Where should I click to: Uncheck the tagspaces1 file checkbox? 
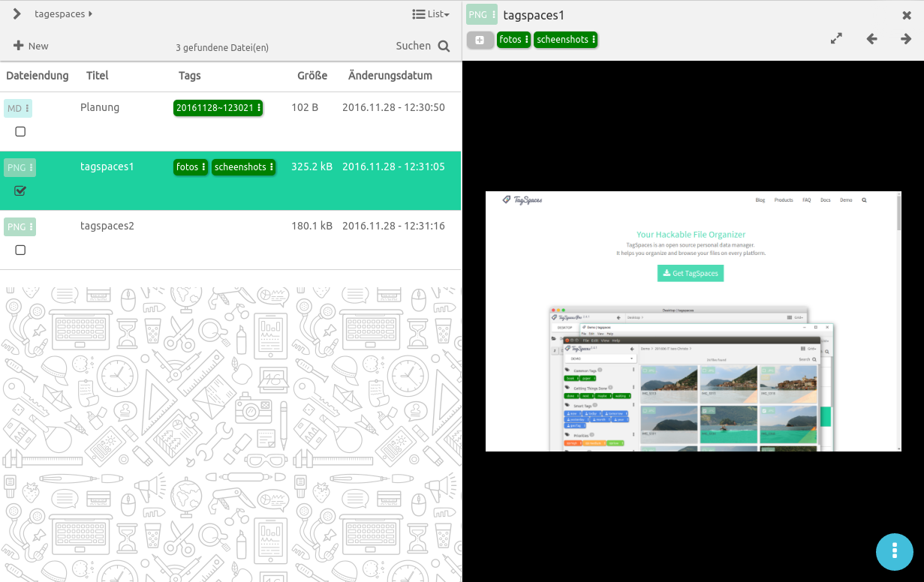click(x=20, y=191)
